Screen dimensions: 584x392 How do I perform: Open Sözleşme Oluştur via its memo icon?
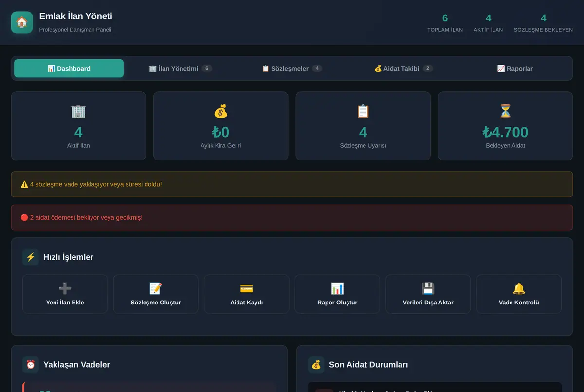pyautogui.click(x=156, y=288)
